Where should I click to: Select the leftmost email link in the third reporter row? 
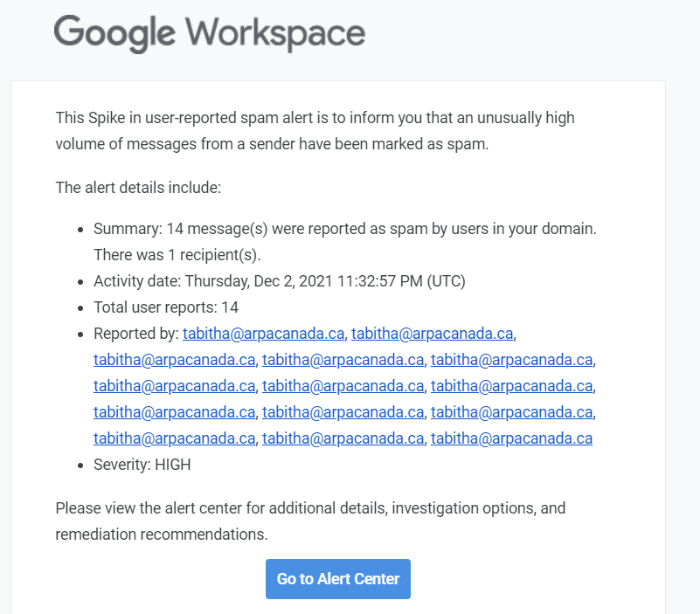pyautogui.click(x=174, y=386)
